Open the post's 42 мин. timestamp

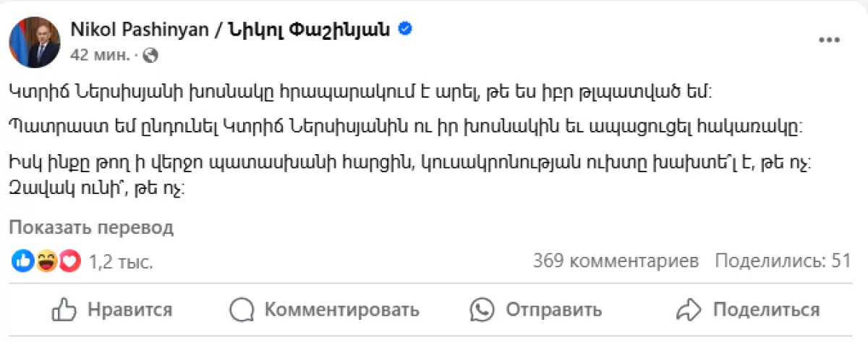click(100, 54)
